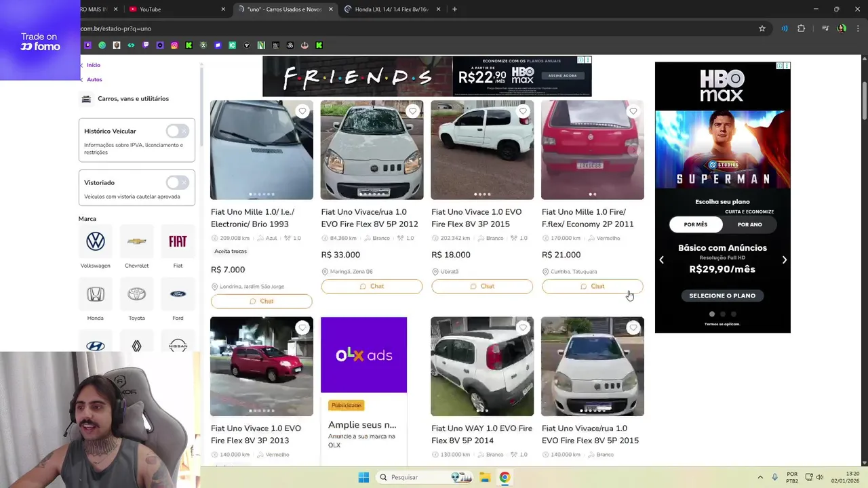Chat with the Ubiratã Uno seller
This screenshot has height=488, width=868.
coord(482,286)
